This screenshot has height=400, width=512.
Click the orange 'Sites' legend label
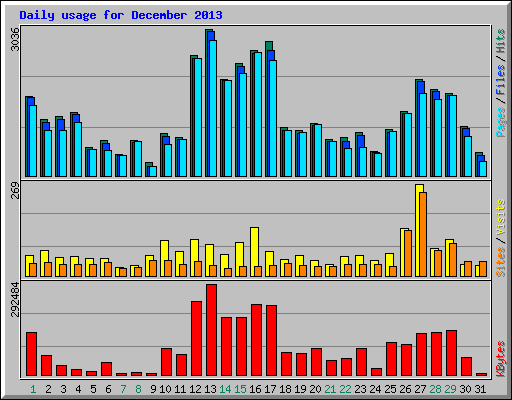[x=500, y=262]
